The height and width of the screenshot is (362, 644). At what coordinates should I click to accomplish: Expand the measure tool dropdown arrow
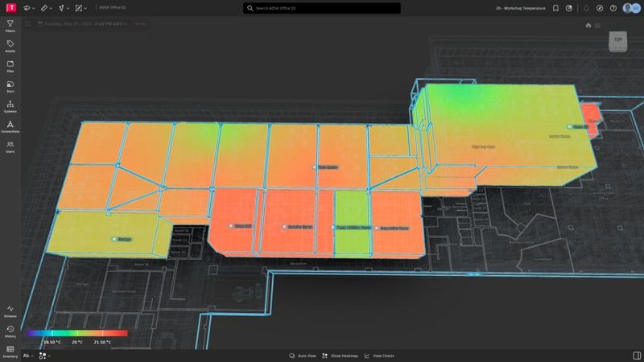51,8
